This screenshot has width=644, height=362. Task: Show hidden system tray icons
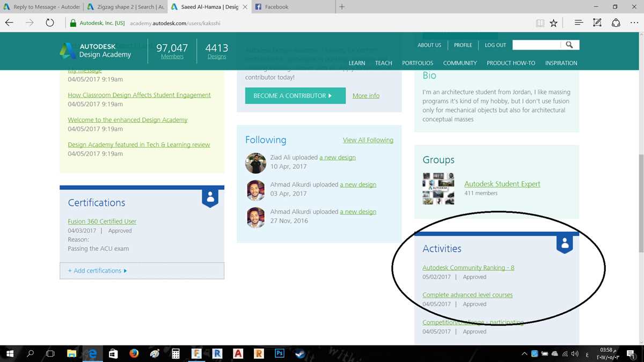click(x=524, y=353)
